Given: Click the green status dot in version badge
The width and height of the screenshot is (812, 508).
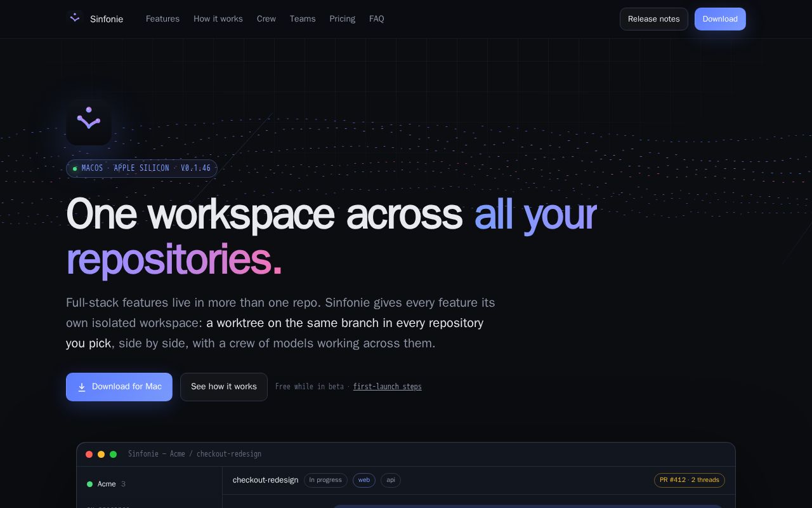Looking at the screenshot, I should pyautogui.click(x=75, y=169).
